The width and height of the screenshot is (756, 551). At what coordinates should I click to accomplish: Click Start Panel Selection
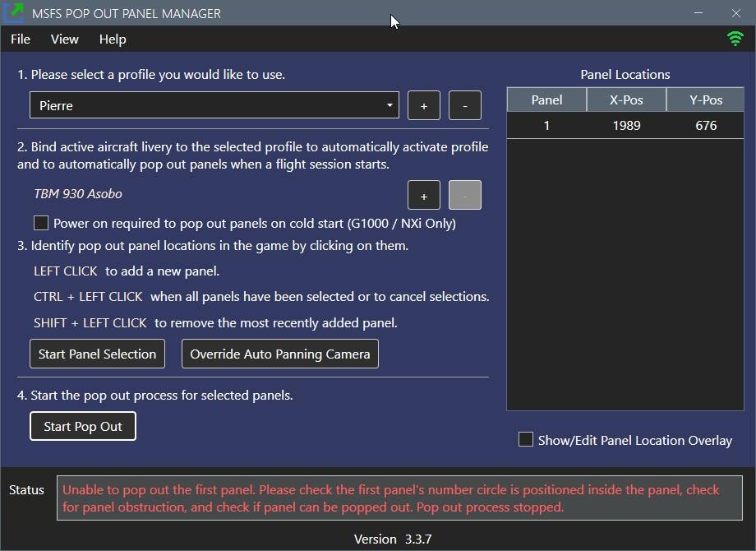pos(97,354)
